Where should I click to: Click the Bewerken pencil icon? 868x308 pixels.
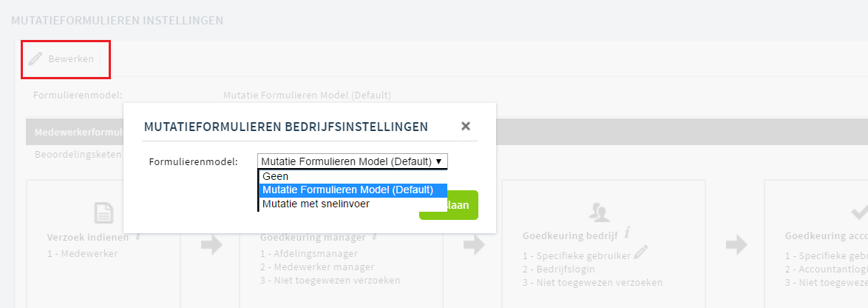35,58
